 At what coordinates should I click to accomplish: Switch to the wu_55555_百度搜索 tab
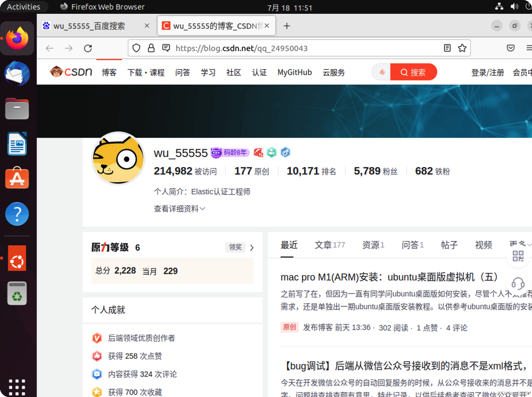point(89,26)
